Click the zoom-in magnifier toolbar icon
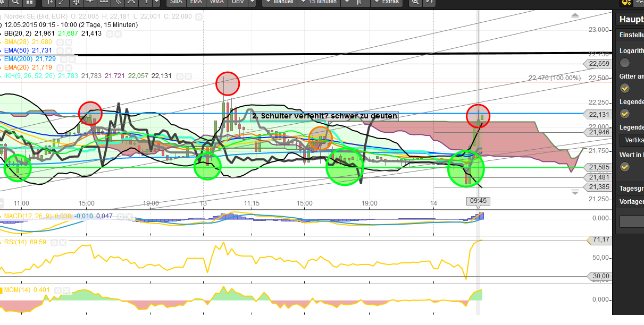 [x=415, y=2]
